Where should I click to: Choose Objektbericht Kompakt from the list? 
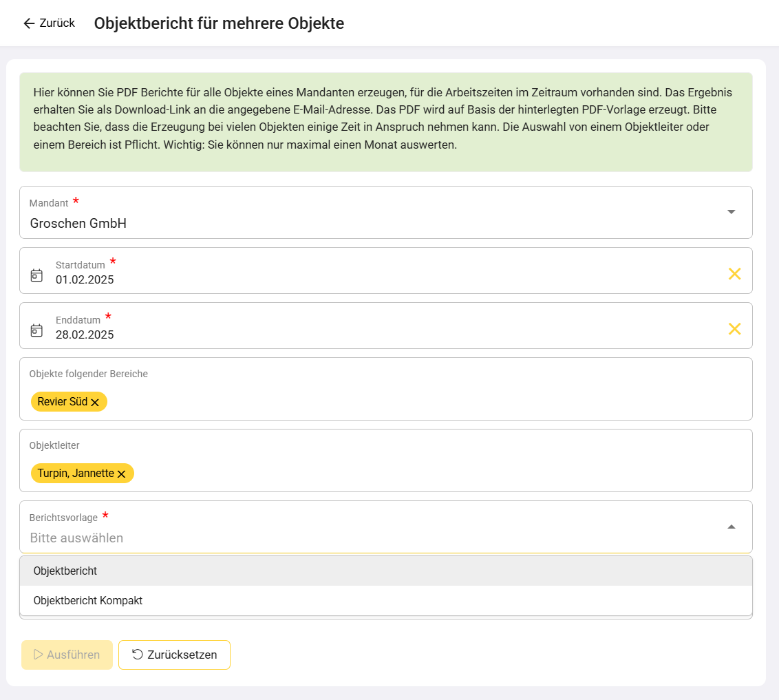tap(88, 601)
